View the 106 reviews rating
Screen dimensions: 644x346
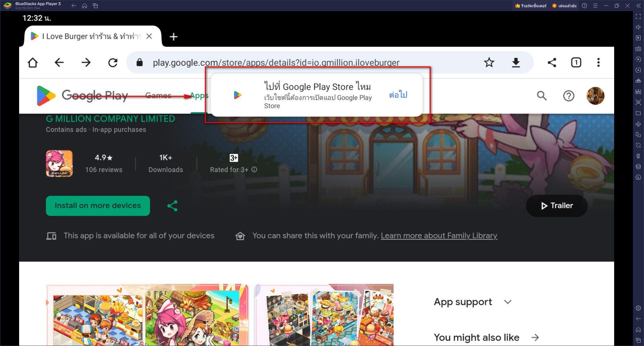(104, 164)
